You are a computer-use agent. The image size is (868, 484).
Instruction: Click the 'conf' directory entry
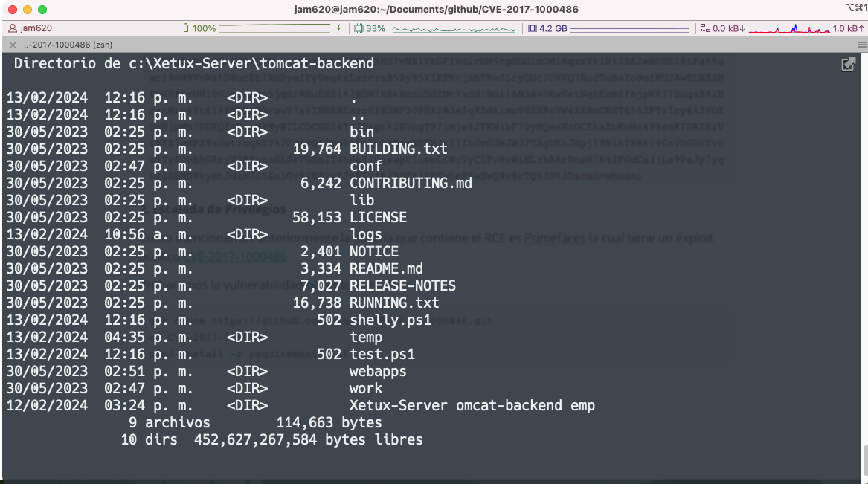coord(365,166)
